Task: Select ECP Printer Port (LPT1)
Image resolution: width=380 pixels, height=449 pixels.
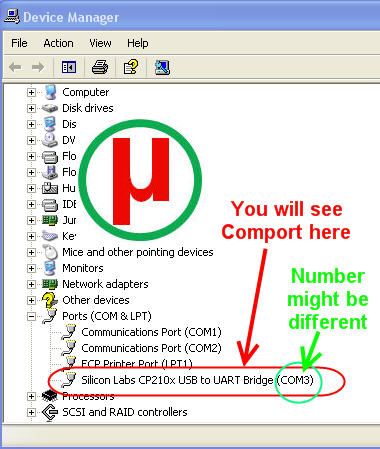Action: [x=137, y=363]
